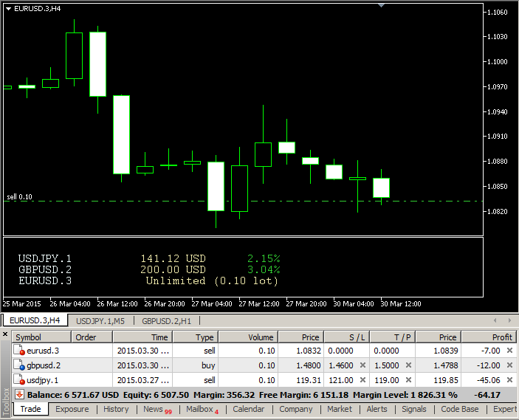Image resolution: width=519 pixels, height=420 pixels.
Task: Click the eurusd.3 sell order icon
Action: 19,351
